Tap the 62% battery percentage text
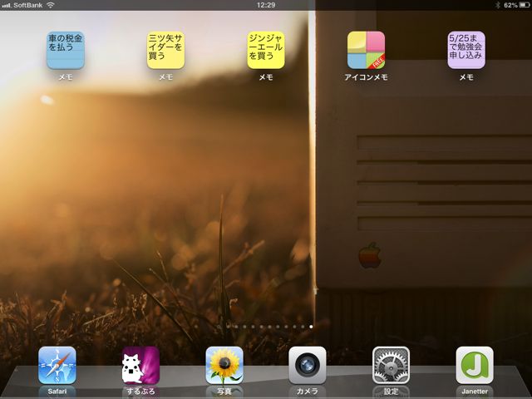 coord(510,5)
